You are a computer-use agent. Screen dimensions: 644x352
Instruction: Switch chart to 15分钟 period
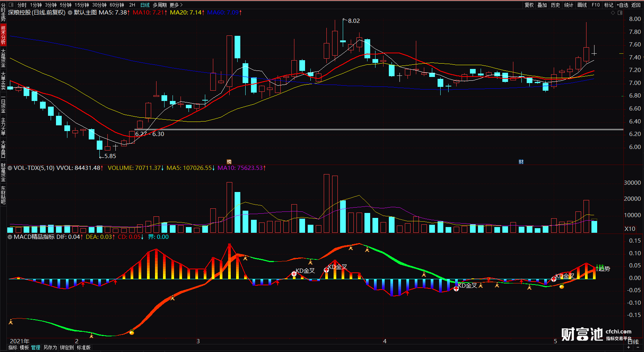pos(82,5)
